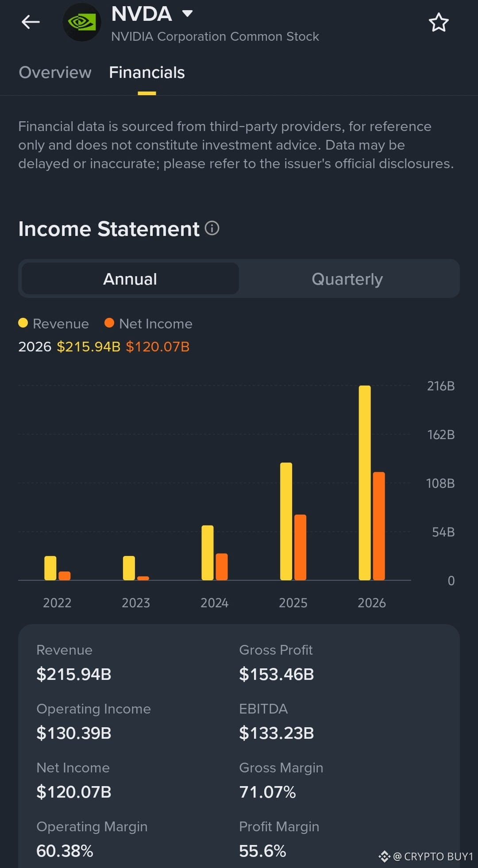Tap the 2022 year label

[x=57, y=603]
